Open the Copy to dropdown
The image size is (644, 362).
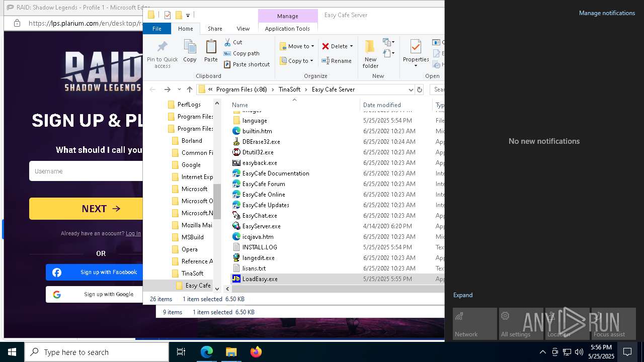point(296,61)
